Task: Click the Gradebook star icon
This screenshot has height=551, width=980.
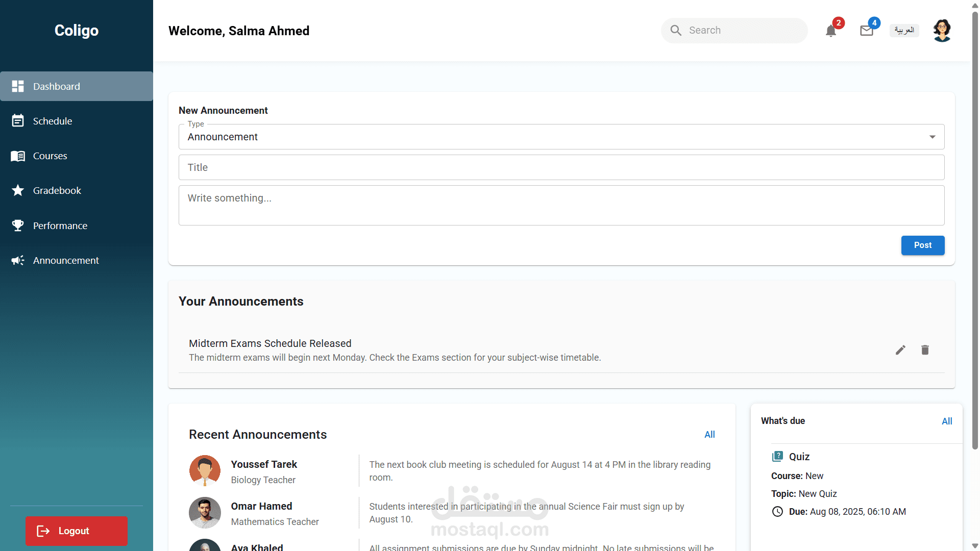Action: 18,191
